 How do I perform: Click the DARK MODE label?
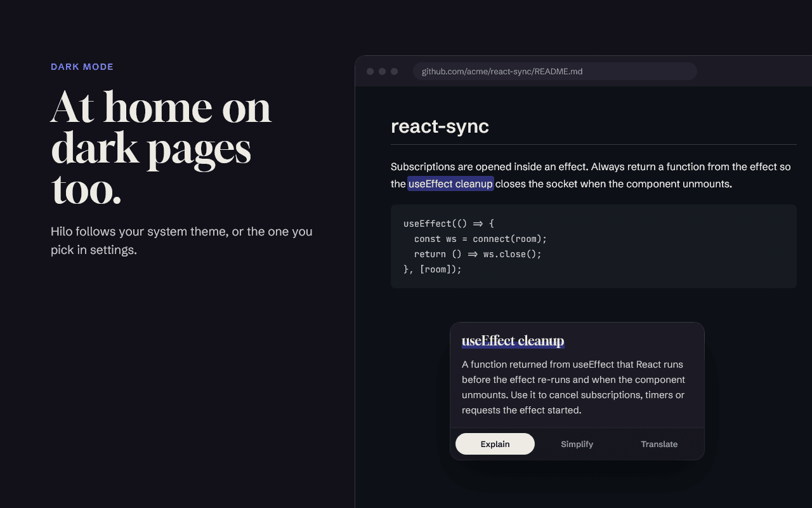pos(82,67)
